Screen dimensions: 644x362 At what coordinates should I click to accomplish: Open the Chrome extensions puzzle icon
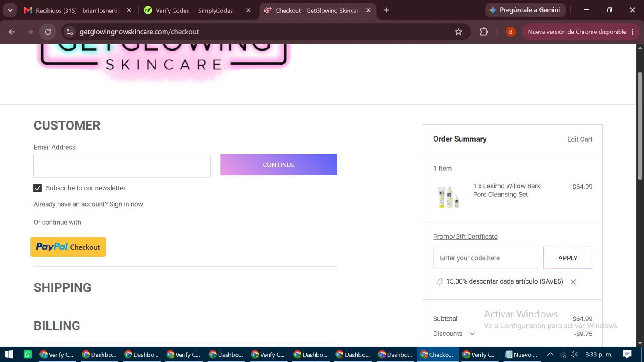click(484, 32)
